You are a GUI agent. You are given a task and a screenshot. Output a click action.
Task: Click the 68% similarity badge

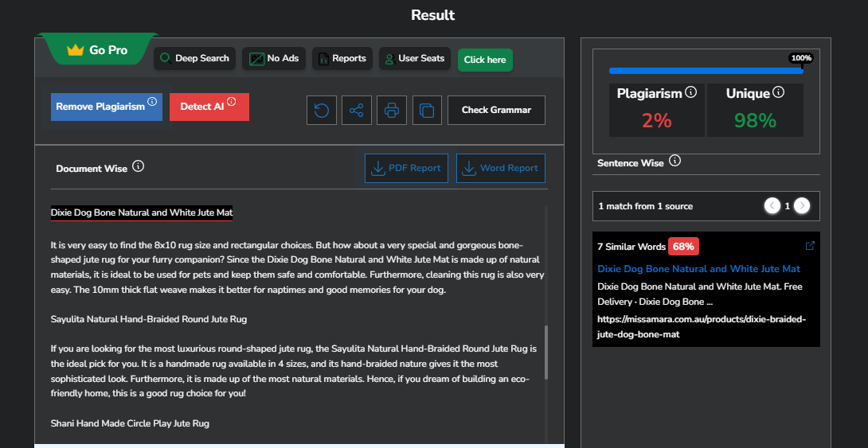[x=684, y=247]
